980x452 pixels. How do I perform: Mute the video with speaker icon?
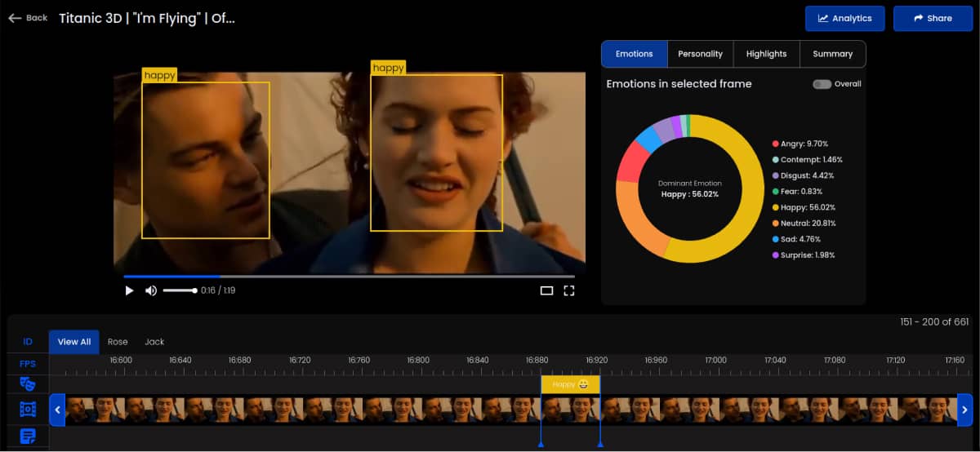[151, 290]
